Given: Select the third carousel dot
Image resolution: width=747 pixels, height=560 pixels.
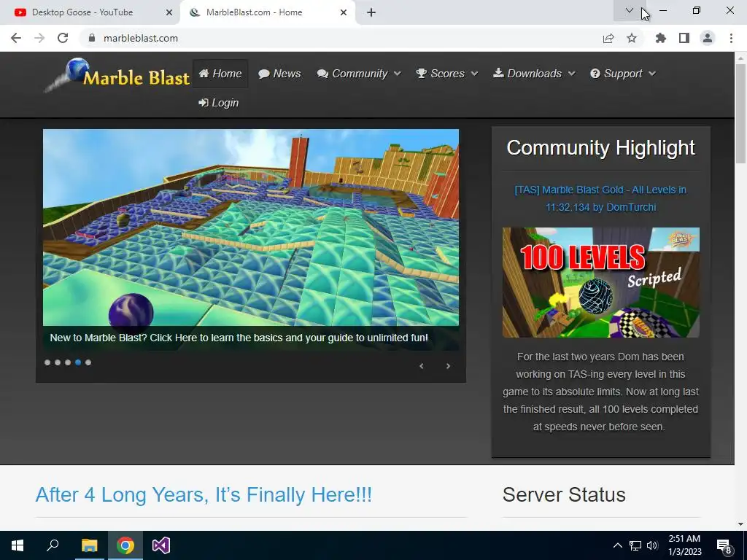Looking at the screenshot, I should (68, 362).
